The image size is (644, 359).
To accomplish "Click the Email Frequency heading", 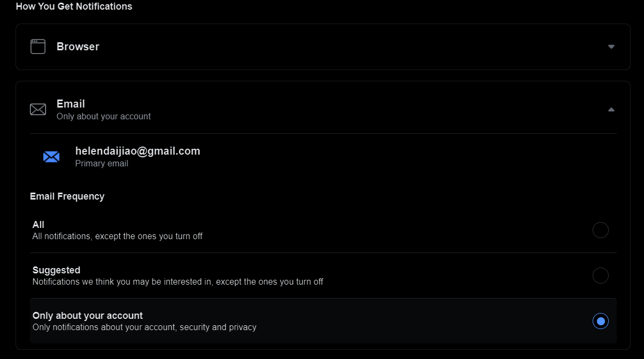I will (67, 196).
